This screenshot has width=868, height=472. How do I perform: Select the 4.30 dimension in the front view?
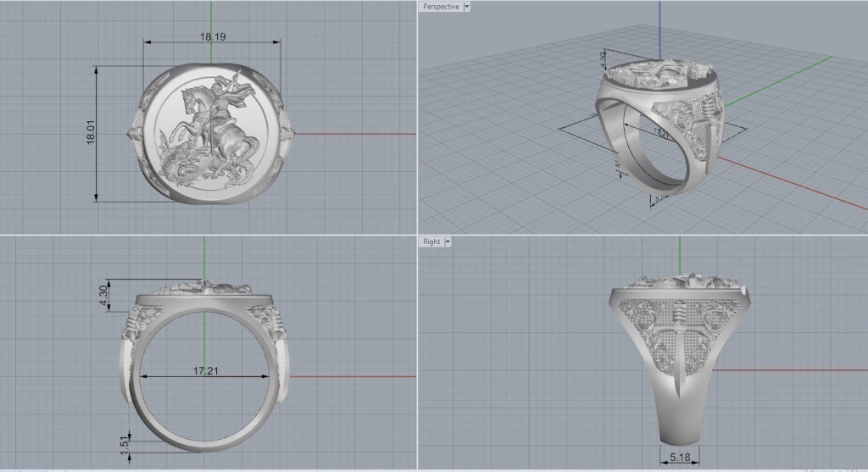103,296
